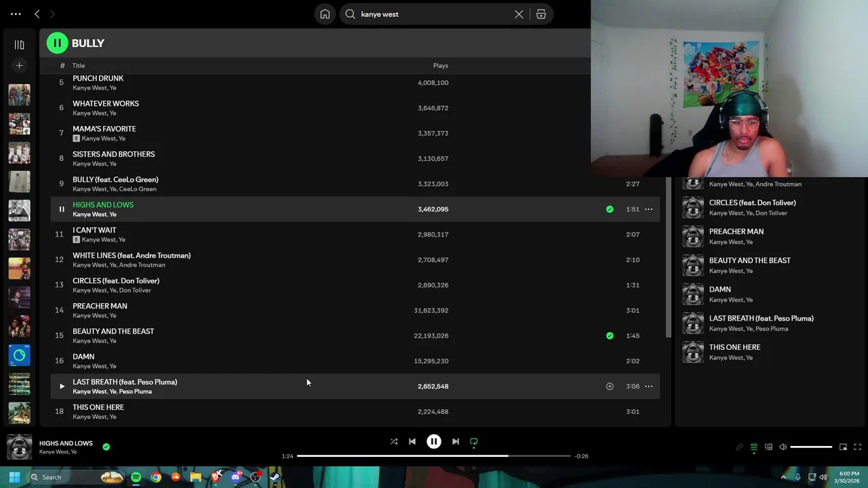
Task: Open connect to a device
Action: tap(768, 447)
